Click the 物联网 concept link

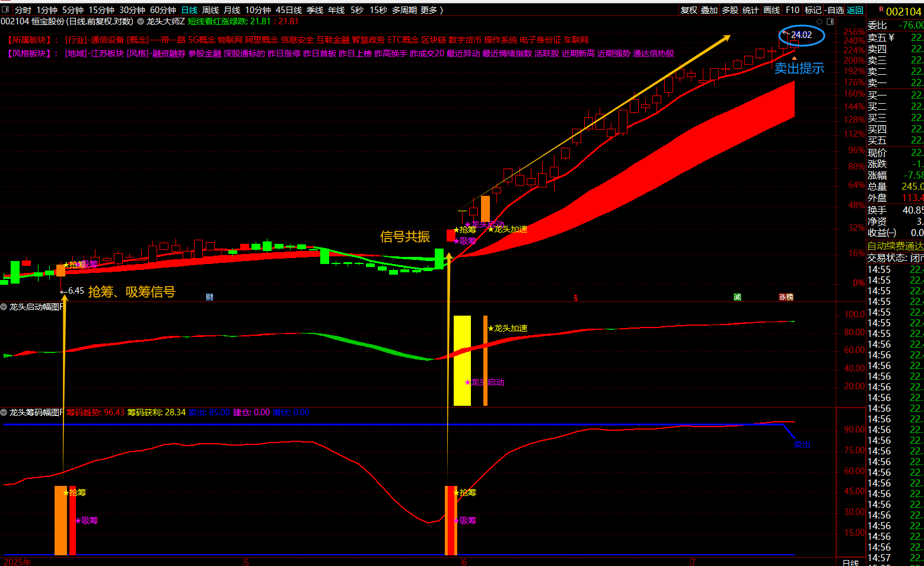coord(230,40)
